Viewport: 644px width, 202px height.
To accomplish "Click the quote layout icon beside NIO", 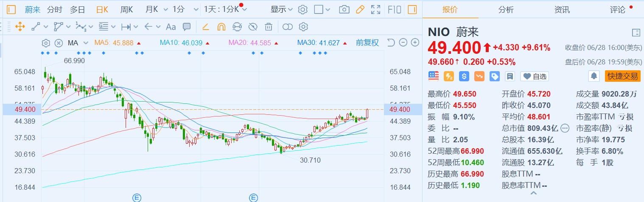I will 636,32.
